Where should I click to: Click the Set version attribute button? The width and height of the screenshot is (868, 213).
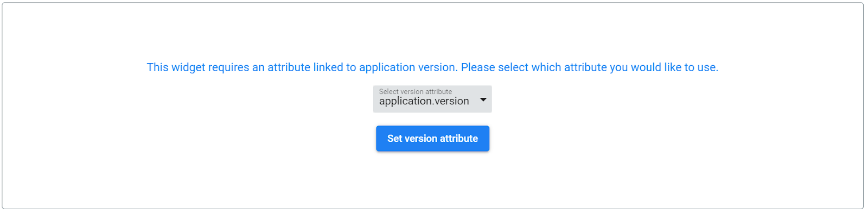pyautogui.click(x=432, y=139)
